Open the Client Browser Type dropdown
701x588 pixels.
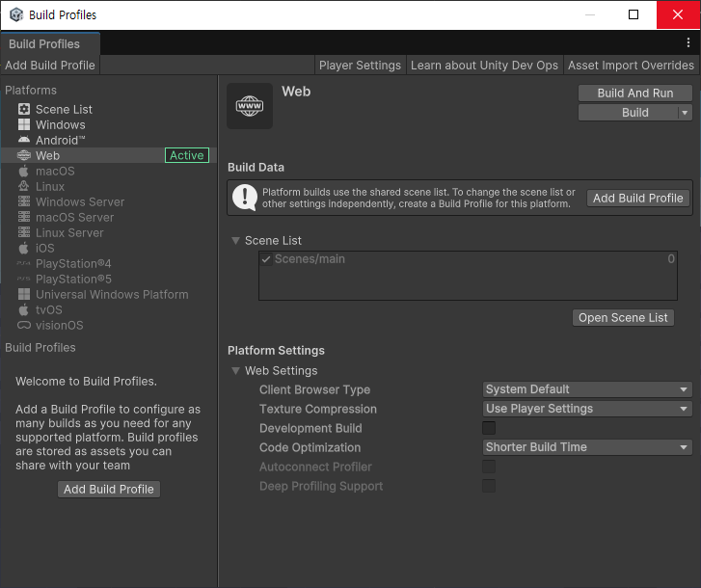(x=587, y=389)
